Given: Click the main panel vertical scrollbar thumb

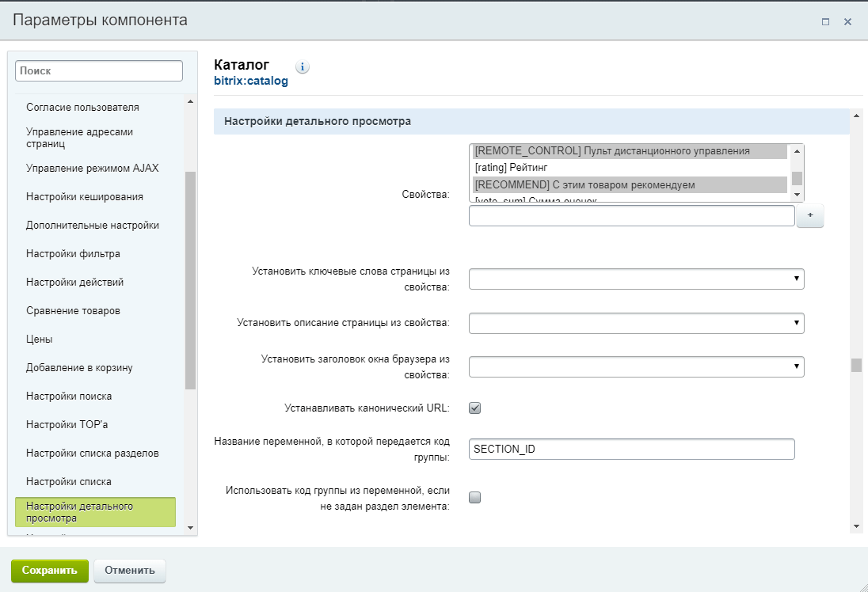Looking at the screenshot, I should coord(855,365).
